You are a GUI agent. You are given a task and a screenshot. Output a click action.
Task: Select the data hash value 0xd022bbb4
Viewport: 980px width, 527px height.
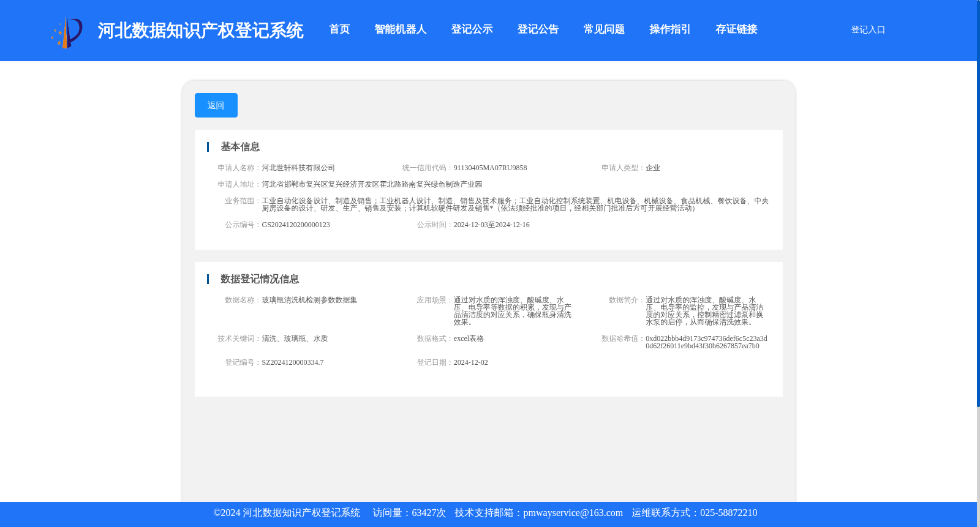point(706,342)
